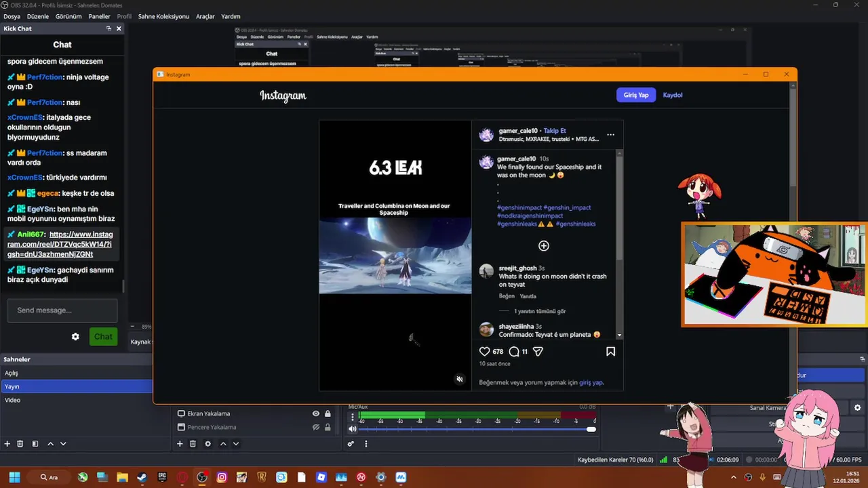
Task: Share the Instagram reel via paper-plane icon
Action: (538, 352)
